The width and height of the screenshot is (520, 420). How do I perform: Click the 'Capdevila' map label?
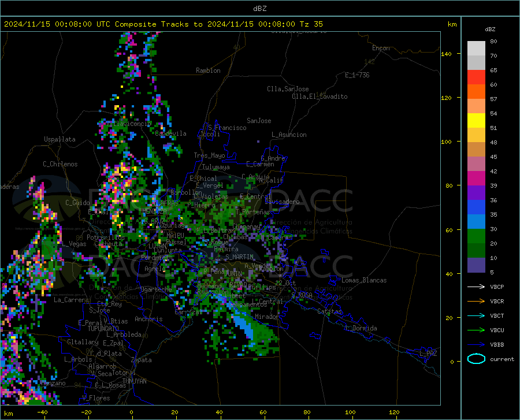(171, 133)
